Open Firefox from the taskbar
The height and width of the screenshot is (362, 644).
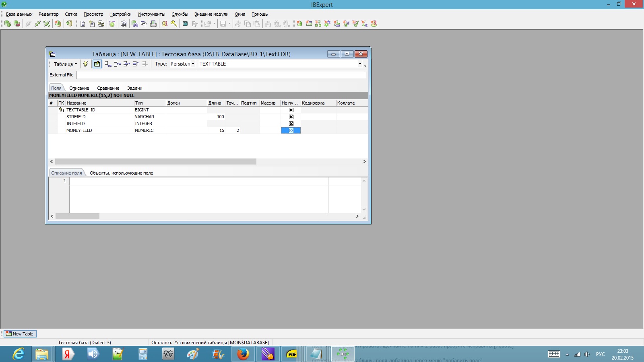coord(243,354)
